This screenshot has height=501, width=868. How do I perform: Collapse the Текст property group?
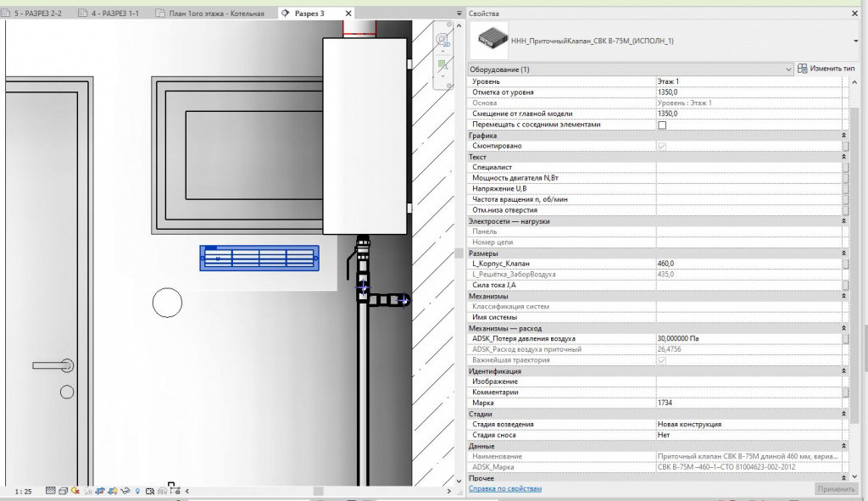pos(843,157)
